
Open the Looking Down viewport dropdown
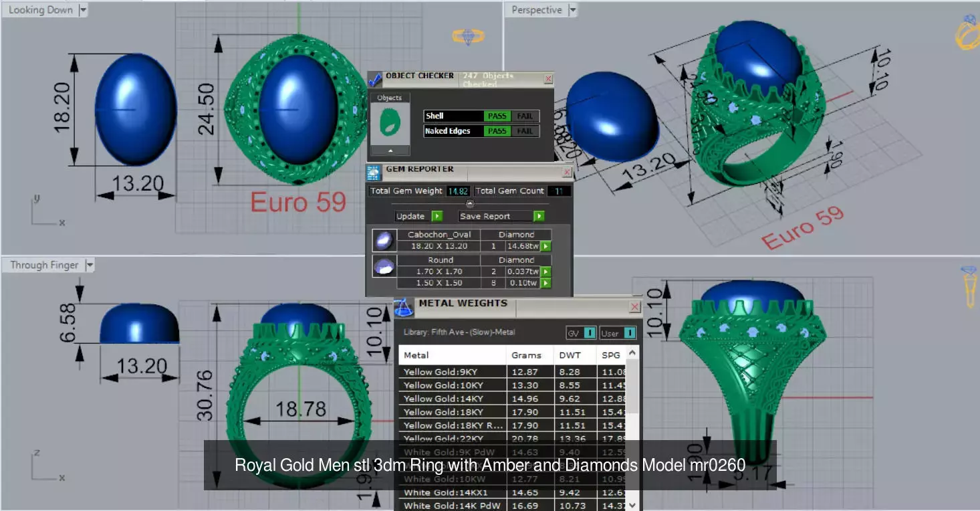pyautogui.click(x=83, y=10)
